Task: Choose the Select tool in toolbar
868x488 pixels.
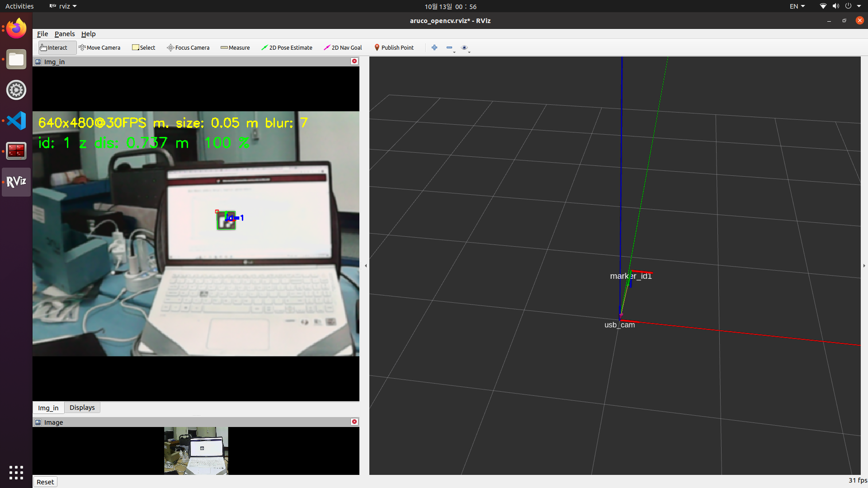Action: tap(143, 47)
